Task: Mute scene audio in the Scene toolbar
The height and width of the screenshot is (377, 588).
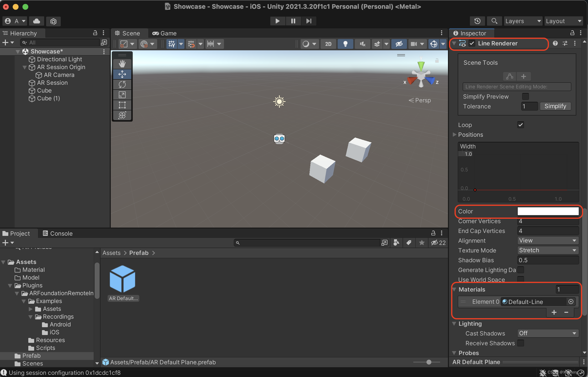Action: 362,44
